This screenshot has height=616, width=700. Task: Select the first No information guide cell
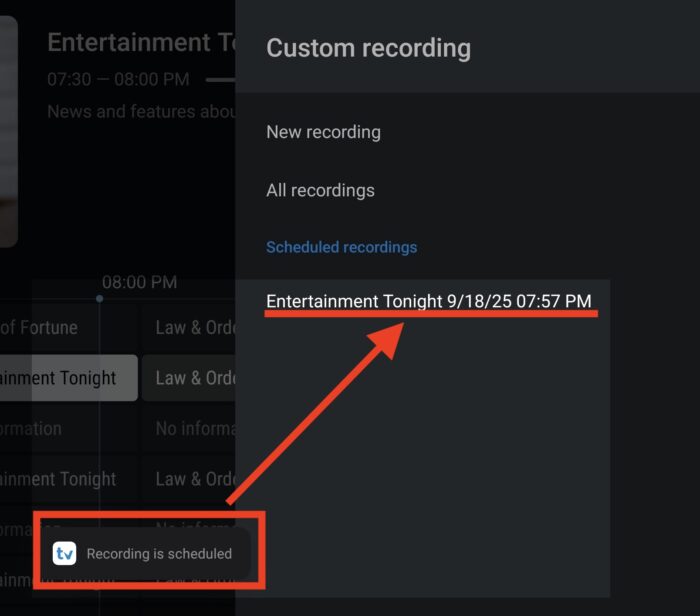pyautogui.click(x=194, y=429)
